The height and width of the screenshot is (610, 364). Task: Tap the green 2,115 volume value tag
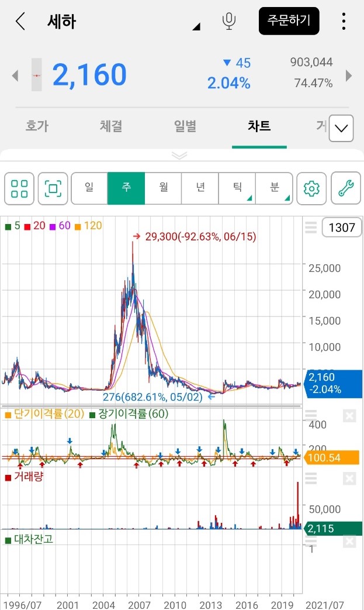[333, 528]
